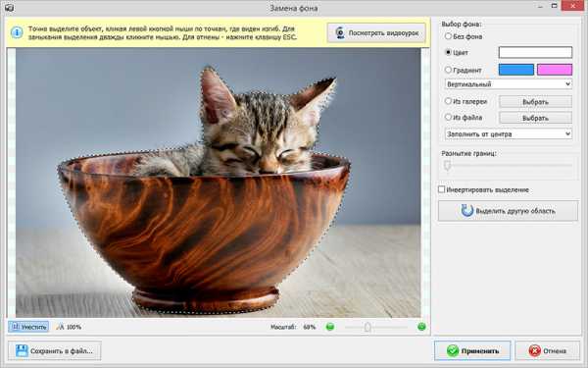588x368 pixels.
Task: Click green zoom in circle icon
Action: point(421,327)
